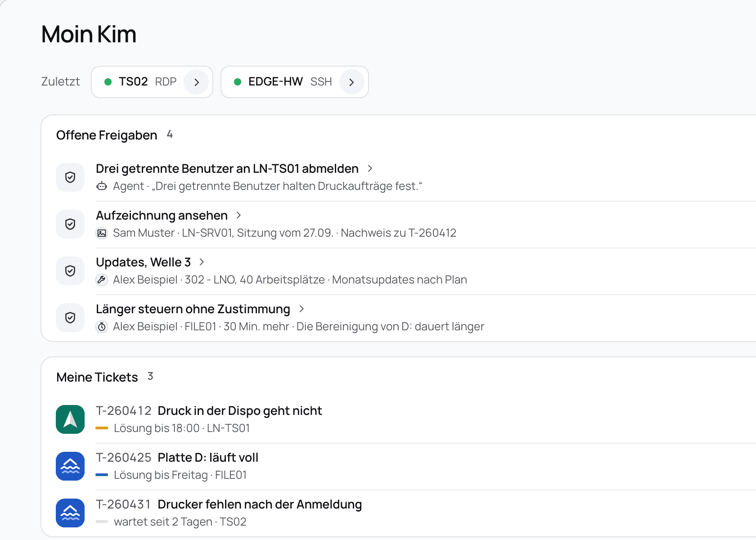Click wrench icon before Alex Beispiel 302
756x540 pixels.
pyautogui.click(x=102, y=280)
